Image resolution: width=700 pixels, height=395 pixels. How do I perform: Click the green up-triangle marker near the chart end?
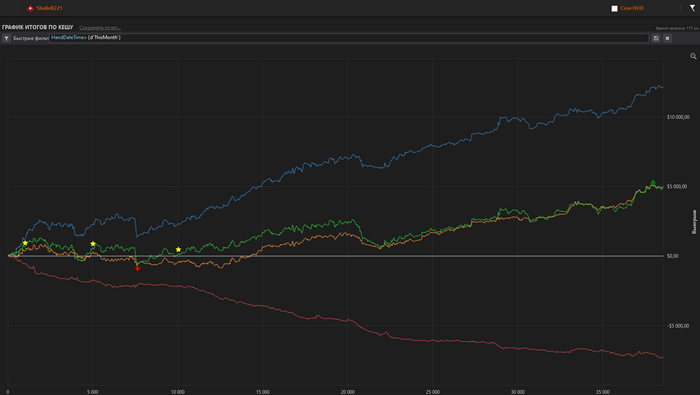coord(653,182)
